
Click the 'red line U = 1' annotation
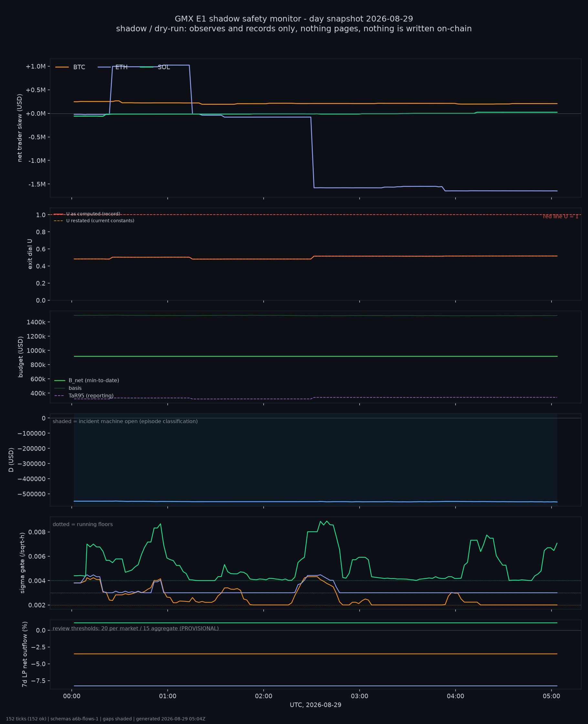[561, 217]
